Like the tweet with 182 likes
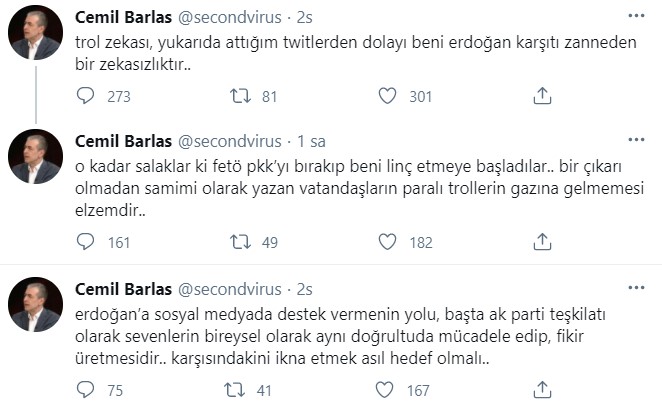 [x=389, y=241]
